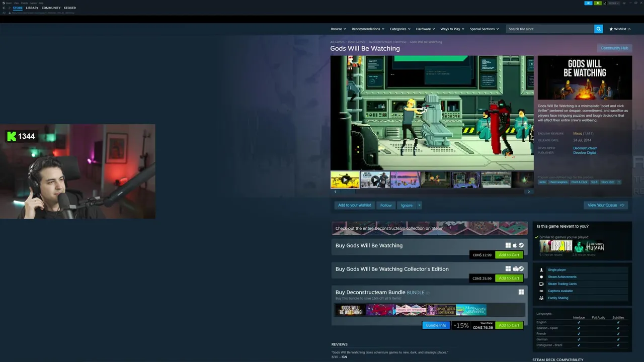Click the Single-player feature link

(x=557, y=270)
